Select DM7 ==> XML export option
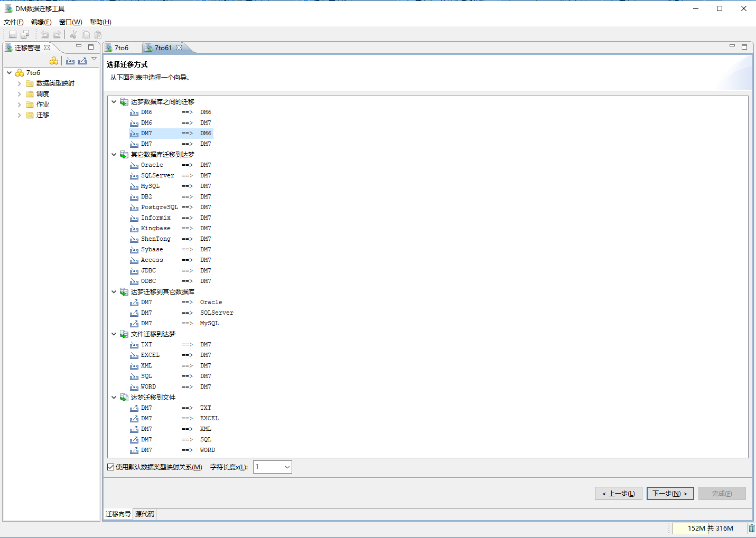756x538 pixels. 171,429
